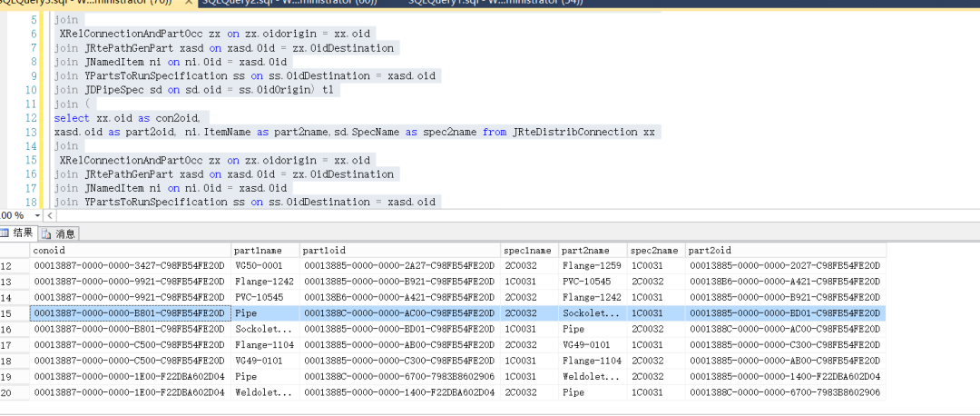This screenshot has width=980, height=416.
Task: Click the join keyword on line 14
Action: click(x=66, y=145)
